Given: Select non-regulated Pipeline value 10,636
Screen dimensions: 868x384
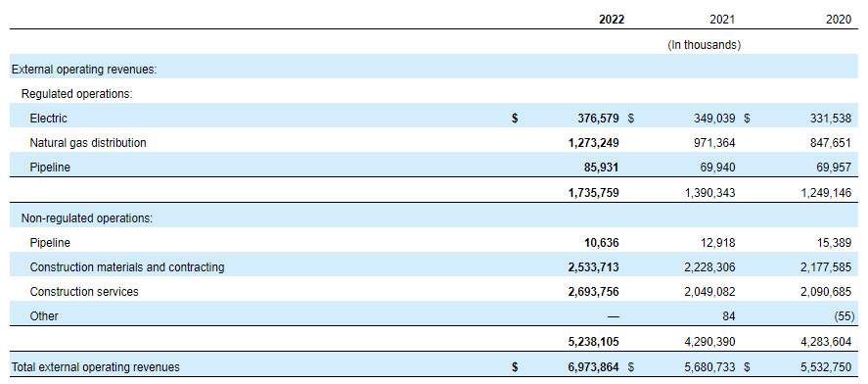Looking at the screenshot, I should pos(603,243).
